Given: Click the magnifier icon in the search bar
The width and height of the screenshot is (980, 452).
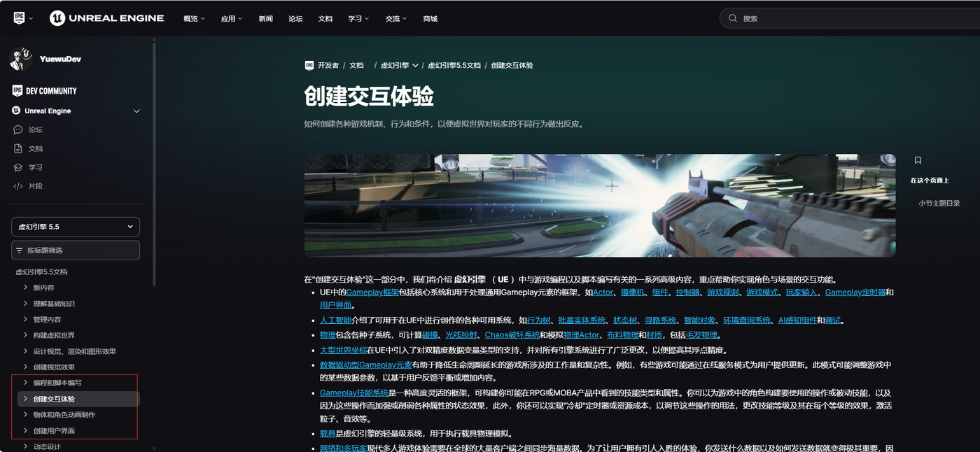Looking at the screenshot, I should (733, 18).
